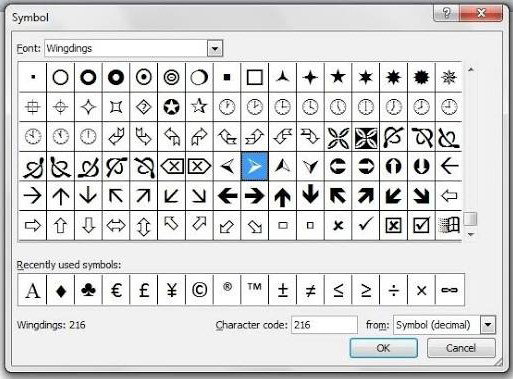
Task: Expand the 'from' Symbol (decimal) dropdown
Action: [488, 325]
